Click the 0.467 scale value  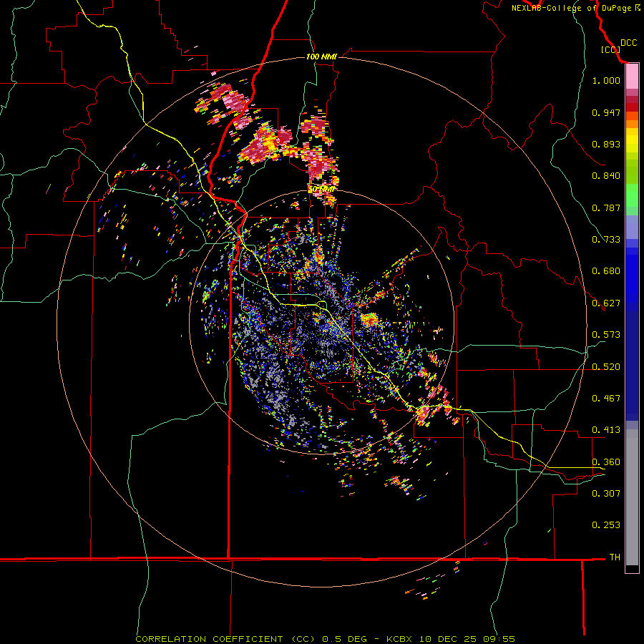coord(606,399)
